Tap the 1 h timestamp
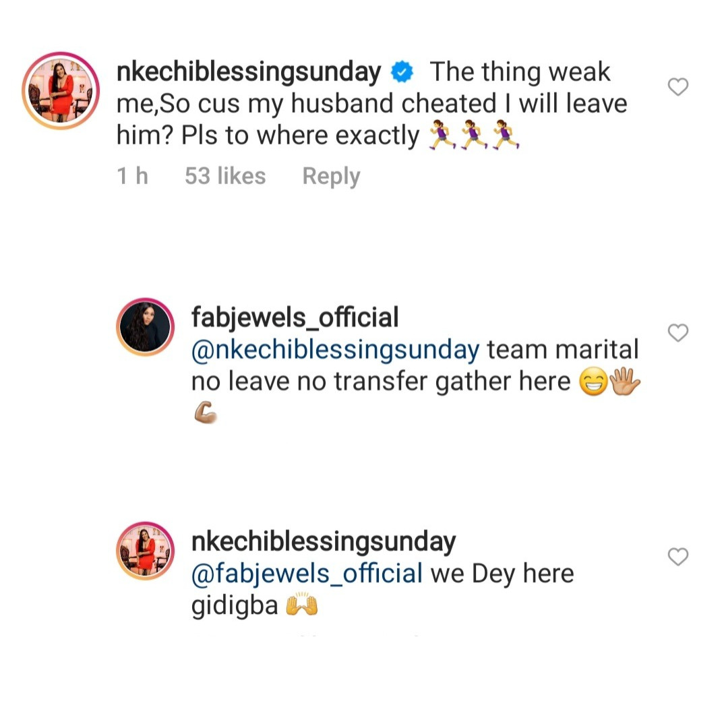 pos(132,176)
